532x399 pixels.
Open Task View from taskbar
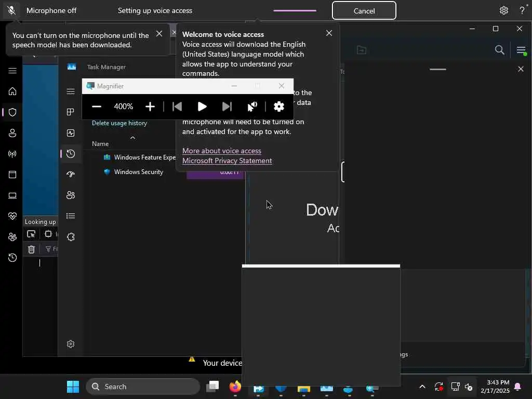tap(212, 387)
